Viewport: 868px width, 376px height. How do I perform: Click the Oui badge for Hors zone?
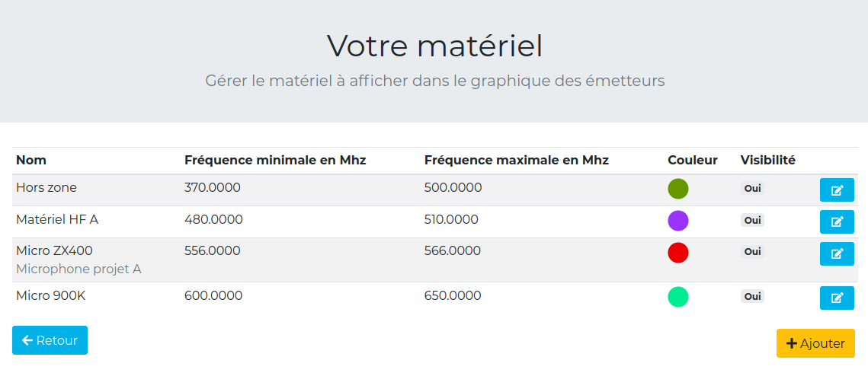coord(752,188)
